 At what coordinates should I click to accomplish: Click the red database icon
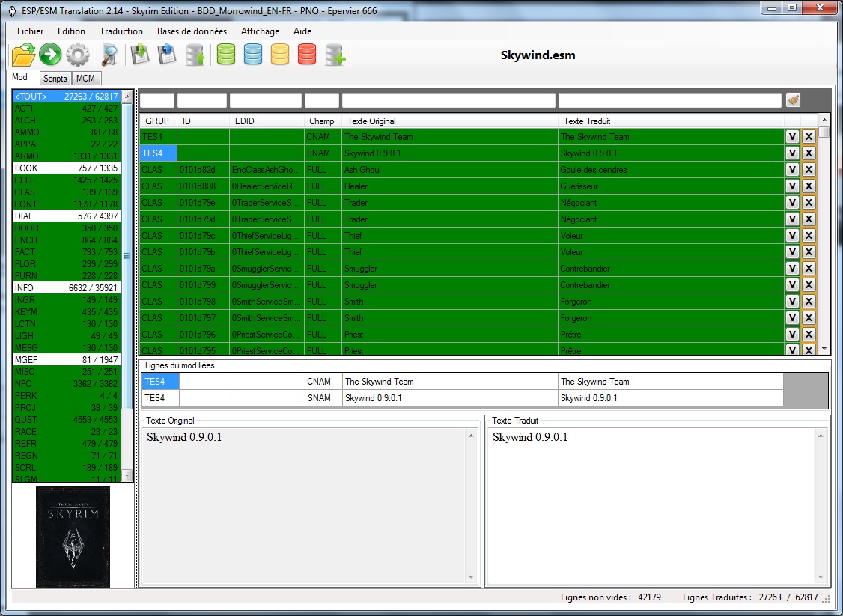tap(307, 55)
